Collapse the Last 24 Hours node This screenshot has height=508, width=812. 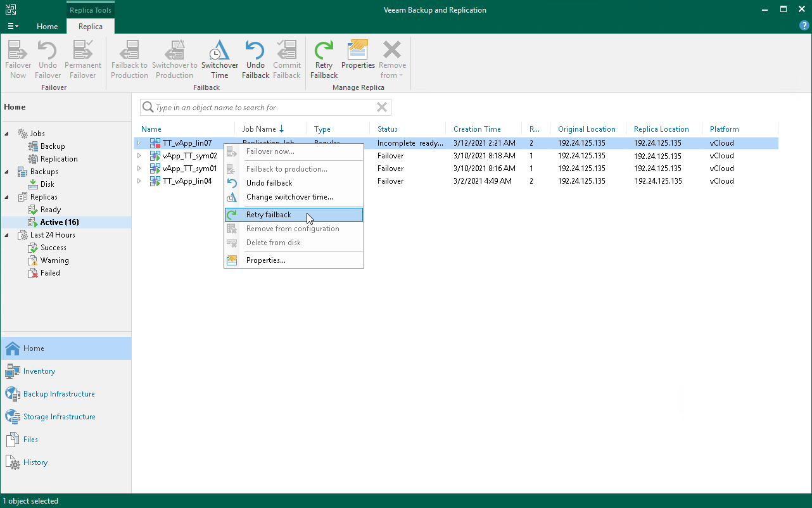pyautogui.click(x=8, y=235)
